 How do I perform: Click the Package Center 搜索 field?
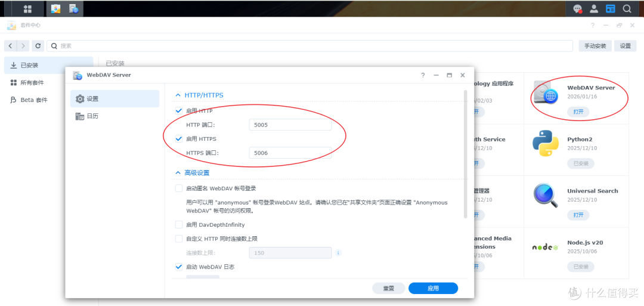[x=309, y=46]
